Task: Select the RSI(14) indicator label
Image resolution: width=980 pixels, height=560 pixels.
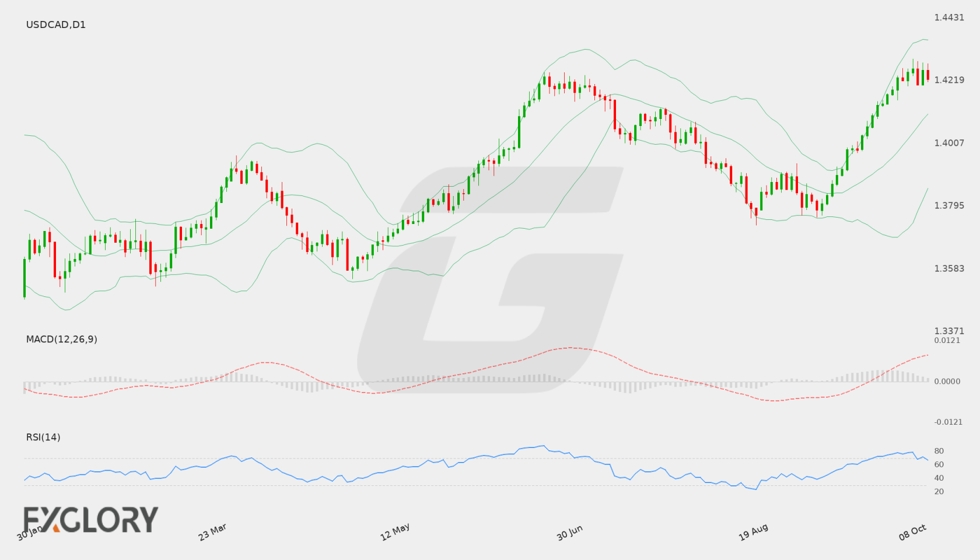Action: [43, 437]
